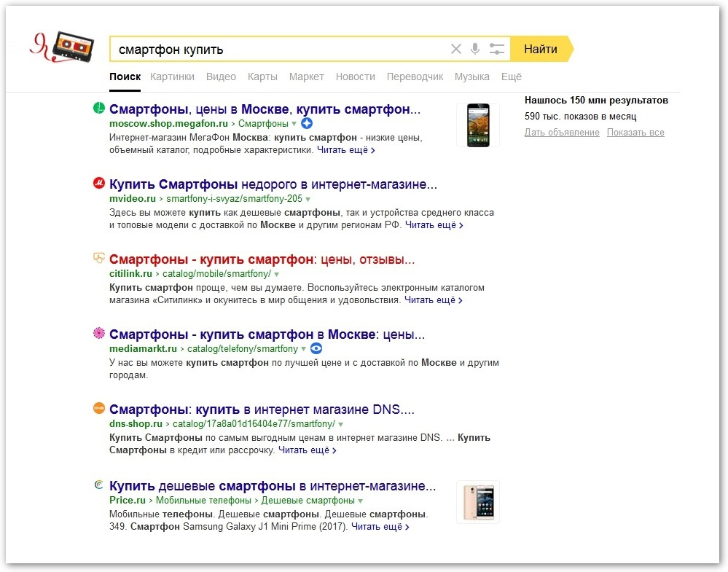
Task: Expand dropdown arrow after mediamarkt.ru URL
Action: [303, 349]
